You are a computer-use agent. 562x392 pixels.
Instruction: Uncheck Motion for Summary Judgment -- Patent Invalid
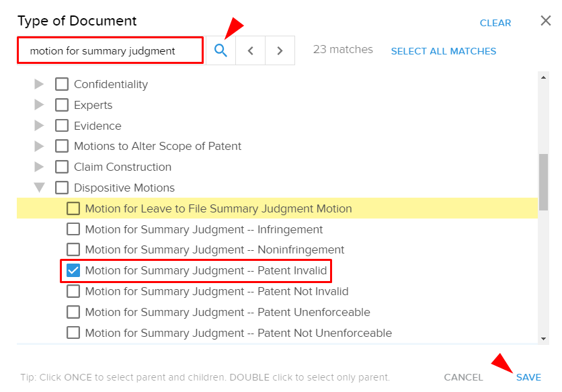pos(73,270)
